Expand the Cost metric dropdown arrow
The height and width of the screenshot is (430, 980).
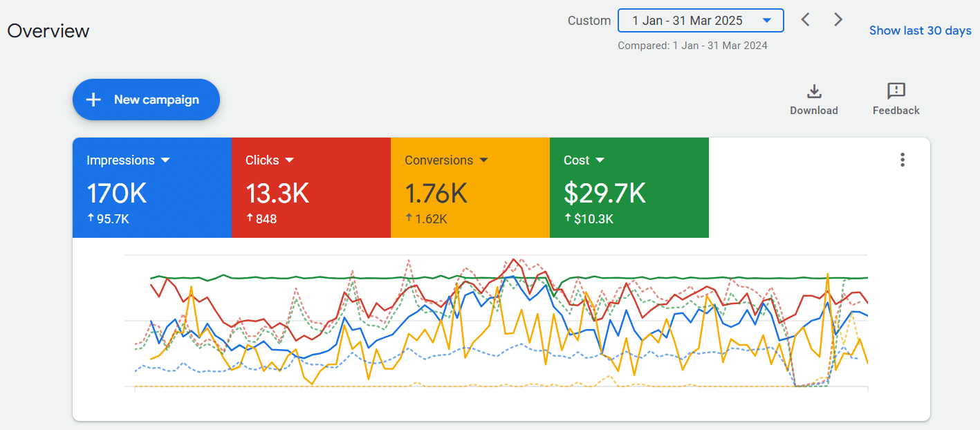point(600,160)
